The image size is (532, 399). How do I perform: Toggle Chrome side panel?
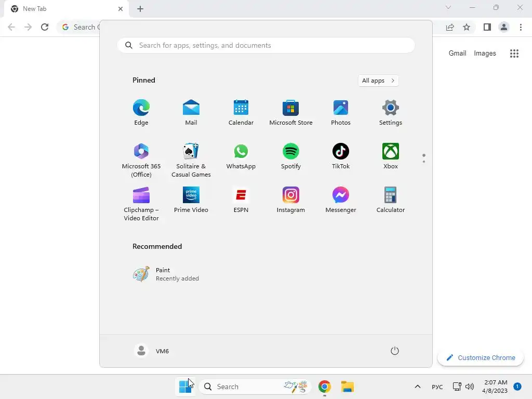487,27
